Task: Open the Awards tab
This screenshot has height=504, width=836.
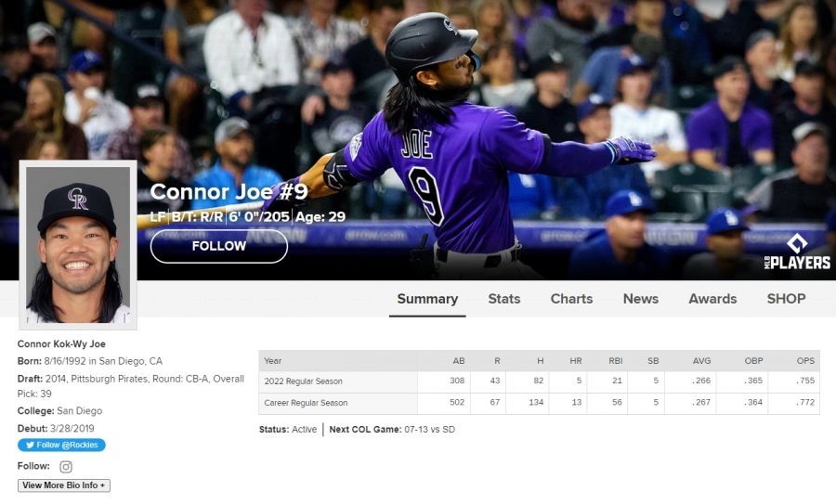Action: (712, 299)
